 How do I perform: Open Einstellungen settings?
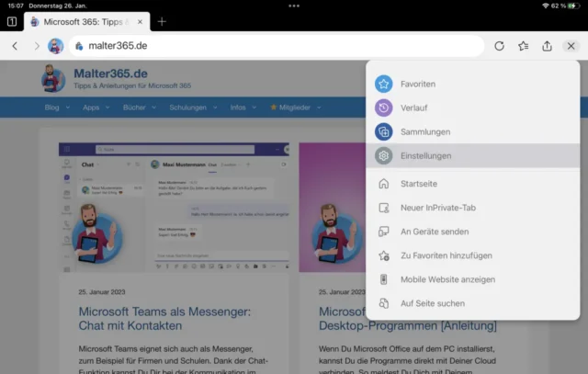[383, 156]
